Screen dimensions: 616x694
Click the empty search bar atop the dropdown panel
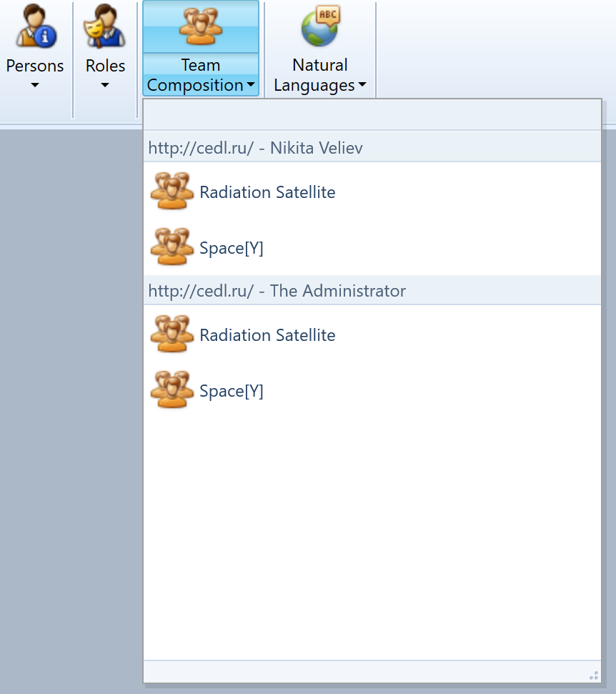pos(372,114)
